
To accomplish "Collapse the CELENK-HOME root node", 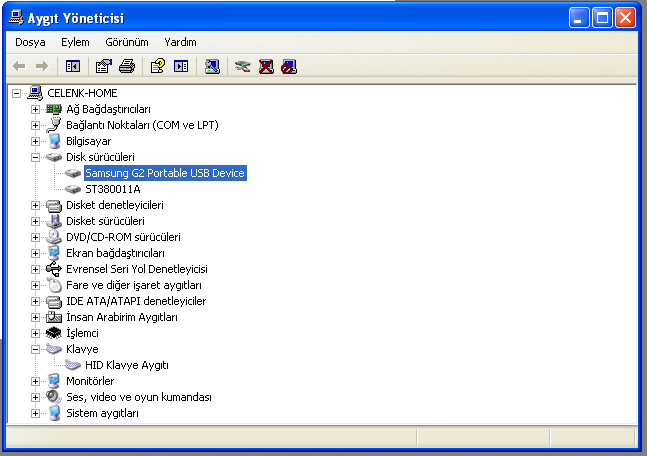I will 16,93.
